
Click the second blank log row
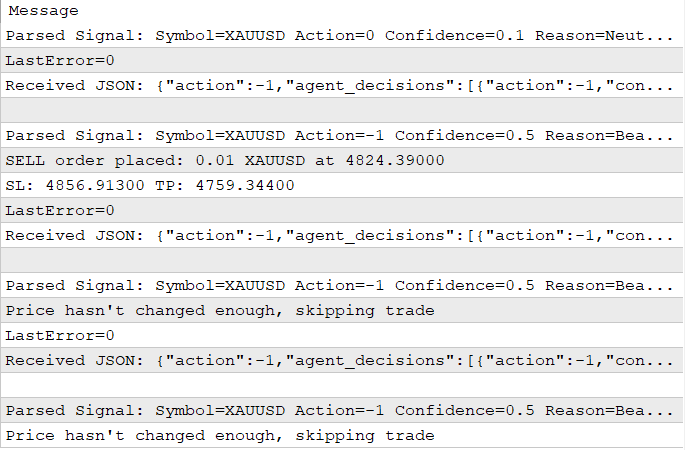tap(339, 260)
